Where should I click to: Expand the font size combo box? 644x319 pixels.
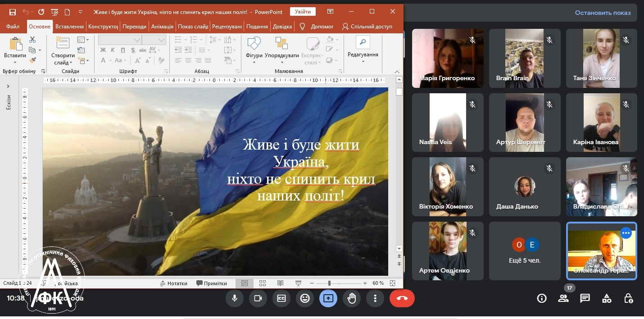pos(162,40)
